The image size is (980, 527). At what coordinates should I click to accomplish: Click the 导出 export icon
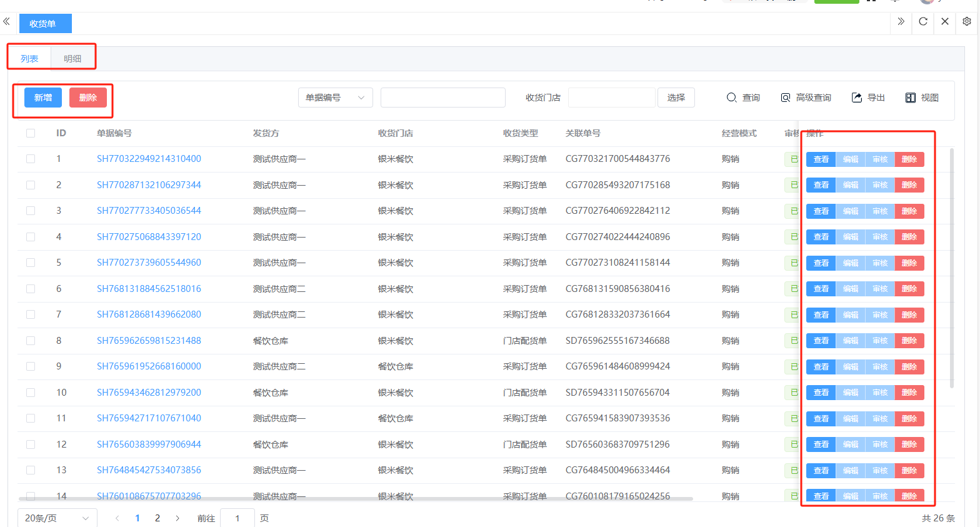click(868, 98)
